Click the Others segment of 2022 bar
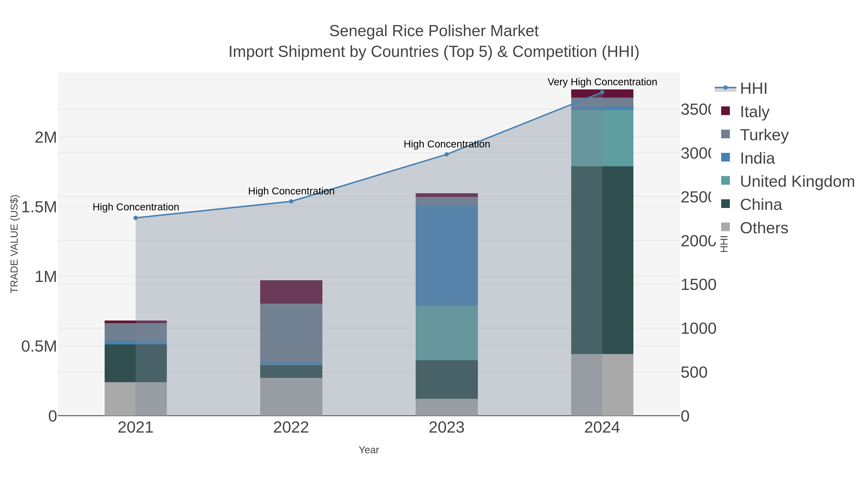The height and width of the screenshot is (488, 868). coord(291,397)
